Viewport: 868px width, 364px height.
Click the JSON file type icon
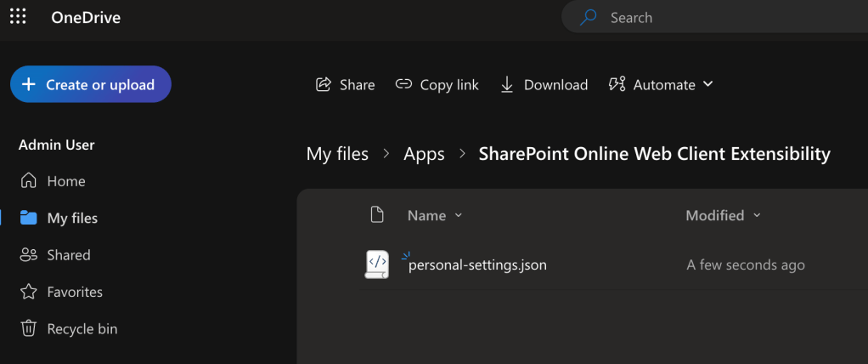coord(377,264)
